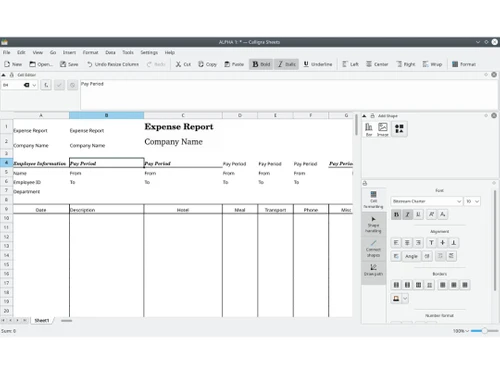Select the Shape handling tool

pyautogui.click(x=373, y=224)
